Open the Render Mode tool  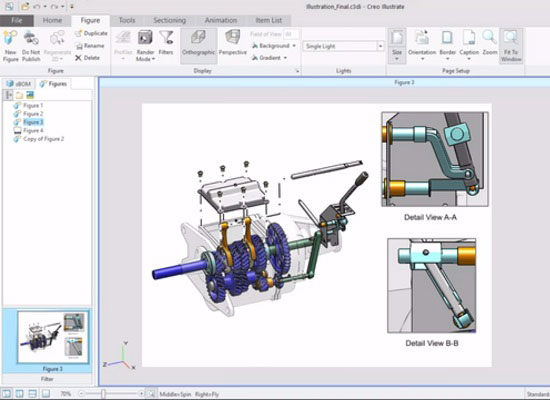point(145,46)
